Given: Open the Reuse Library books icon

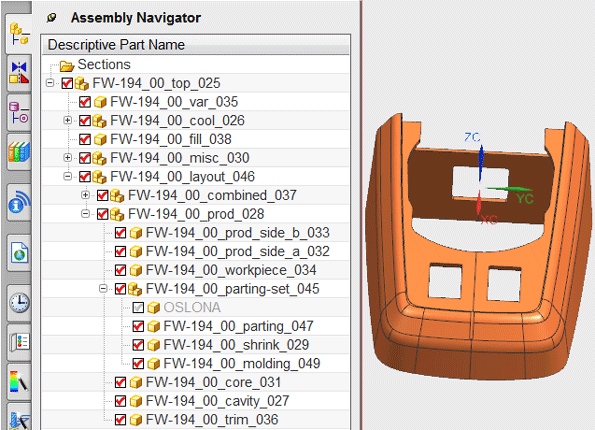Looking at the screenshot, I should click(19, 152).
